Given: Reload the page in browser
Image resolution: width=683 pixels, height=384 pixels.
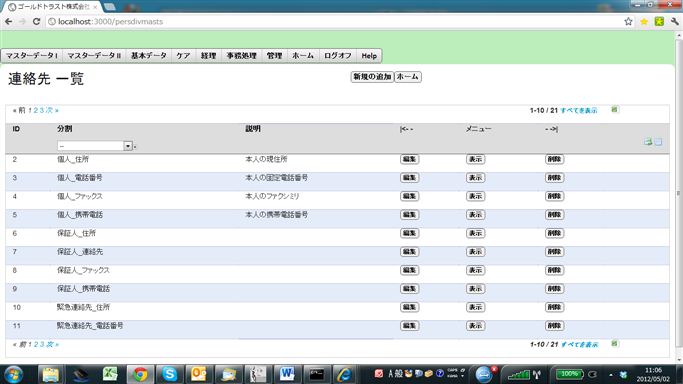Looking at the screenshot, I should [x=37, y=21].
